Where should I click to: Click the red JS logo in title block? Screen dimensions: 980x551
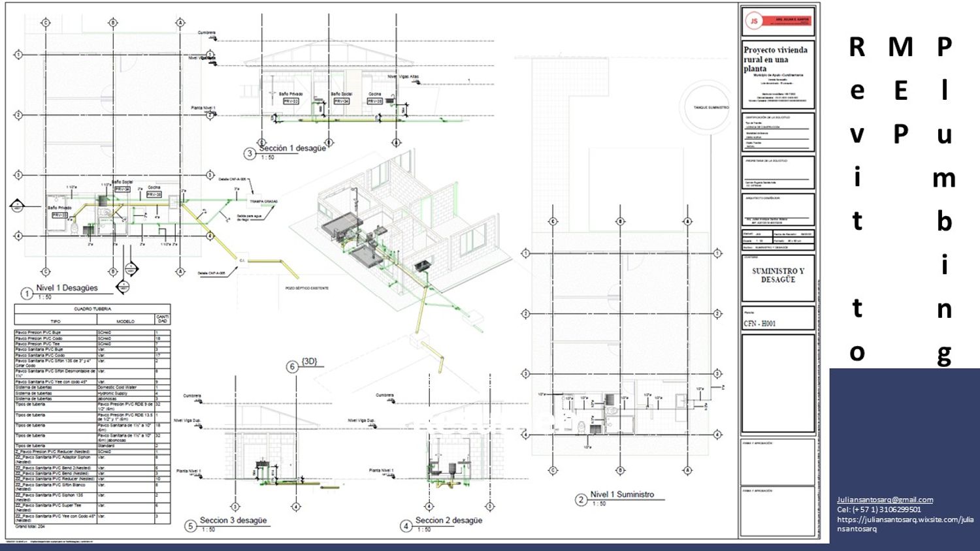[754, 21]
